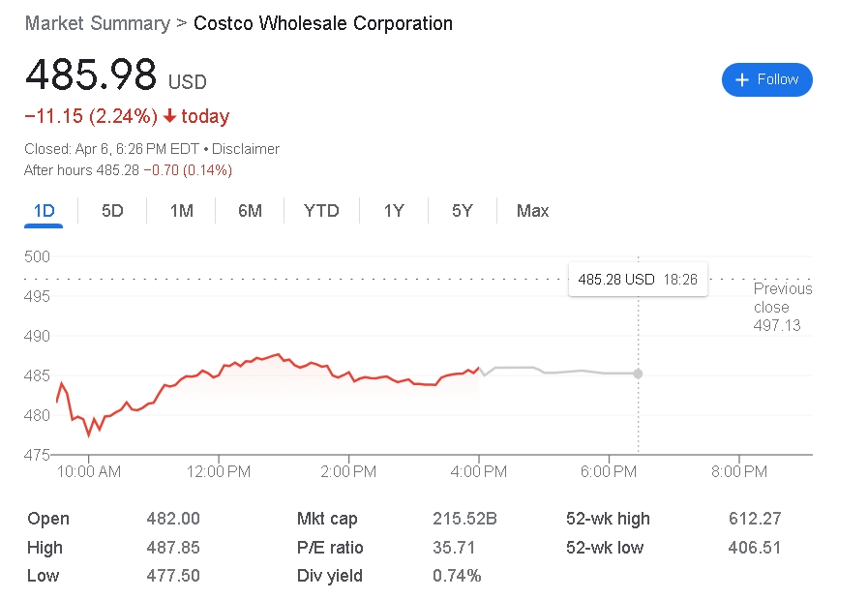Click the gray data point at 18:26
This screenshot has height=599, width=868.
tap(638, 374)
